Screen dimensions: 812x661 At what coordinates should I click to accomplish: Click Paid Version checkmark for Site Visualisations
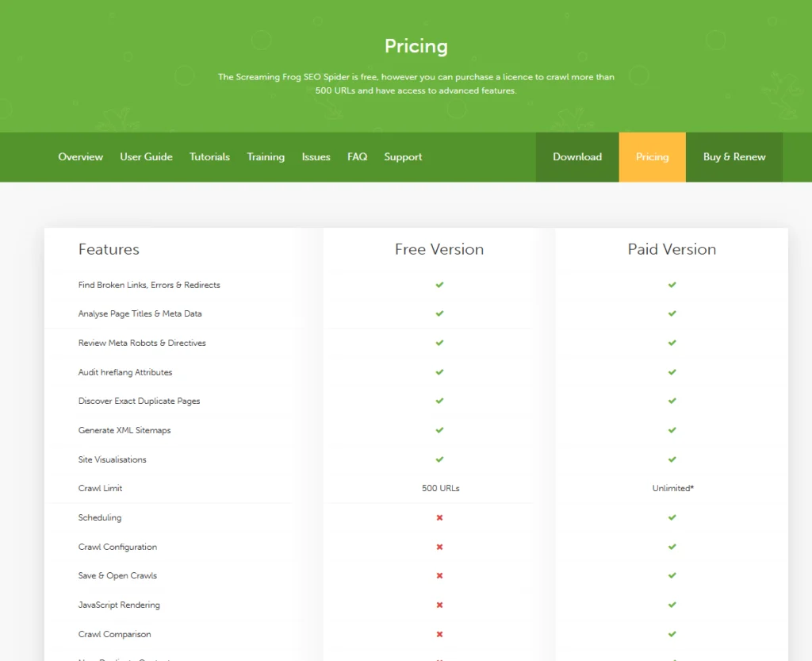(672, 459)
